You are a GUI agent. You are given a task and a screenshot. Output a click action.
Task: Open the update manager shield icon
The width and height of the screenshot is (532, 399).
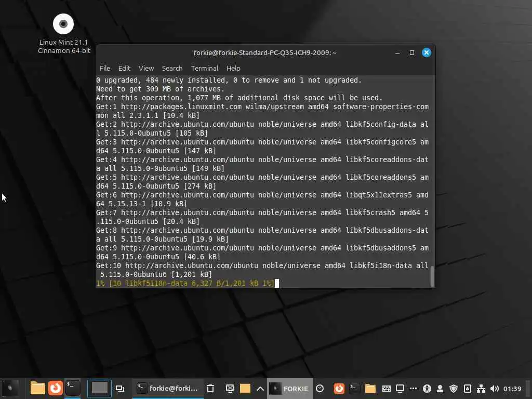pyautogui.click(x=454, y=389)
